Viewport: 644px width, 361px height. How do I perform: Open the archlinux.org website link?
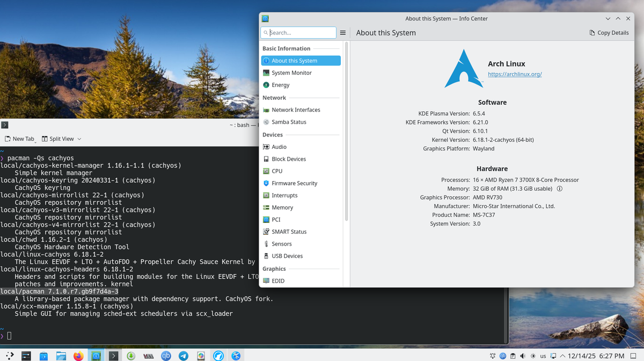(514, 74)
